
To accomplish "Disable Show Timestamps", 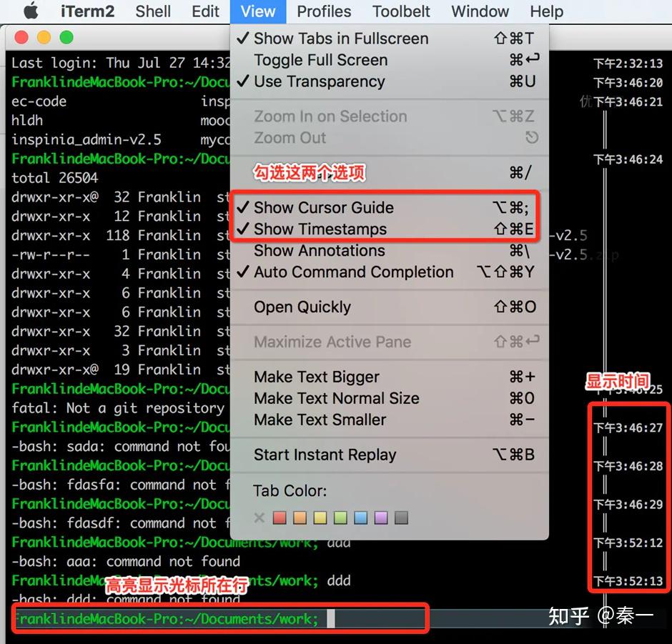I will 320,229.
